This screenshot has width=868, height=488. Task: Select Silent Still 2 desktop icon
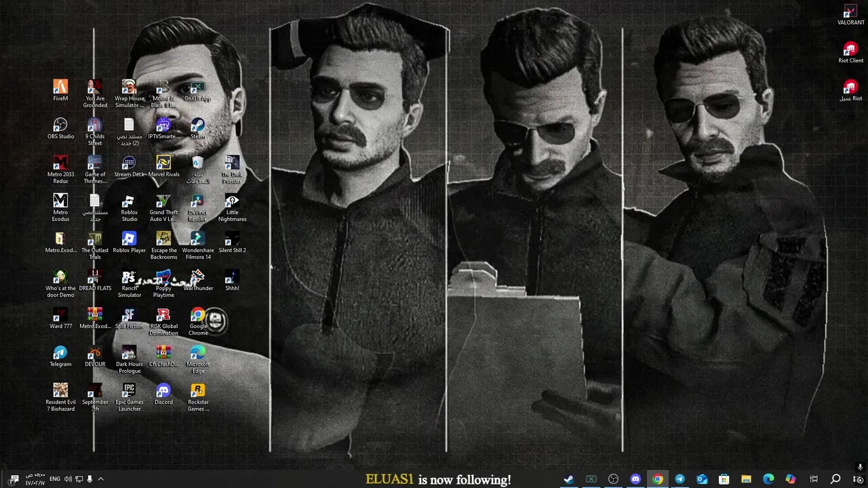click(232, 243)
